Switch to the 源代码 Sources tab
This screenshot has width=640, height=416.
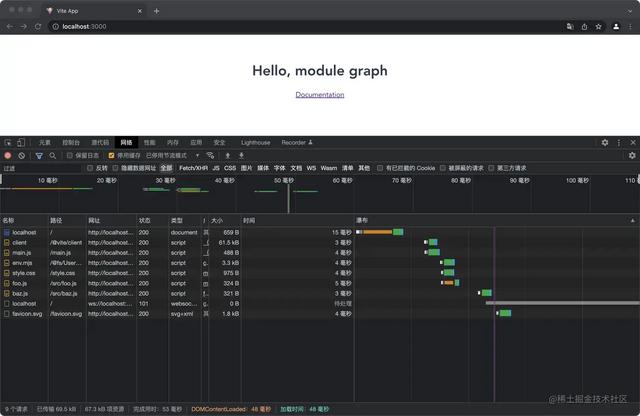(x=100, y=142)
